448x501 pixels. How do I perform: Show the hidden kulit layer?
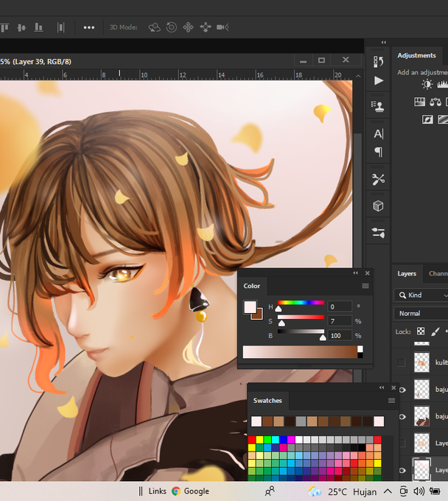coord(401,362)
